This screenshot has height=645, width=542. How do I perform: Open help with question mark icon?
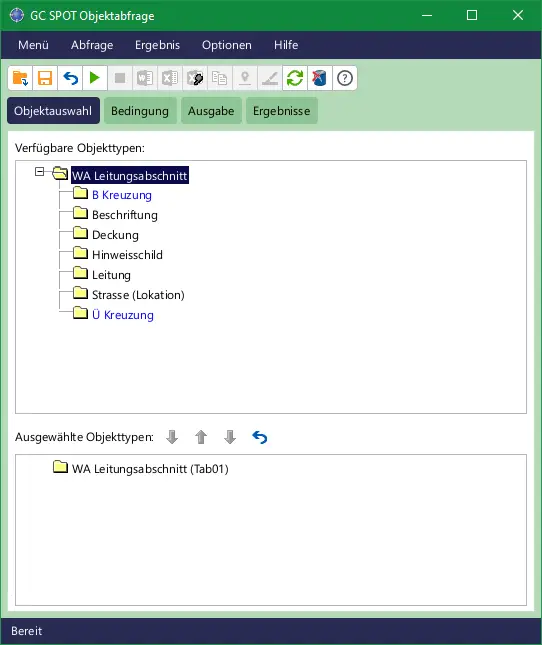345,78
